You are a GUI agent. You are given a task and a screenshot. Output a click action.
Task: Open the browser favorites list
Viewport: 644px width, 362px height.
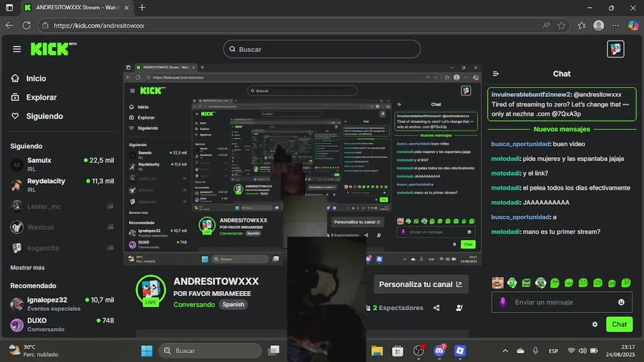pos(582,25)
